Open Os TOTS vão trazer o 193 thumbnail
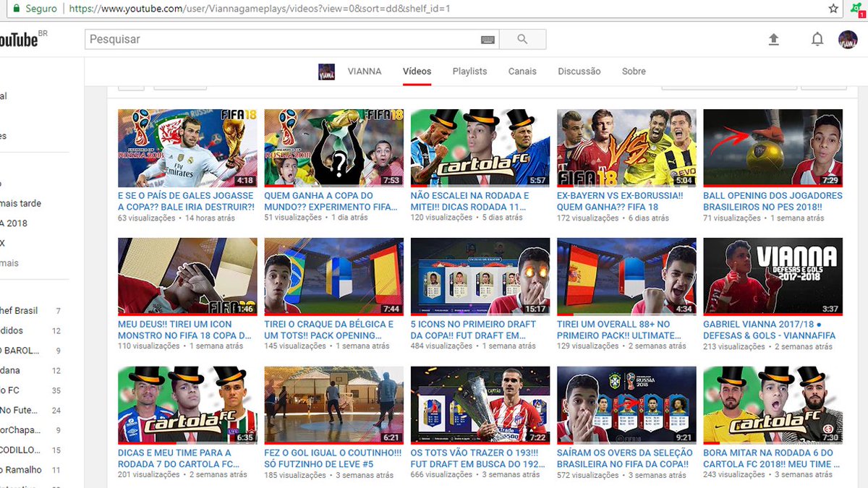Viewport: 868px width, 488px height. [x=480, y=406]
